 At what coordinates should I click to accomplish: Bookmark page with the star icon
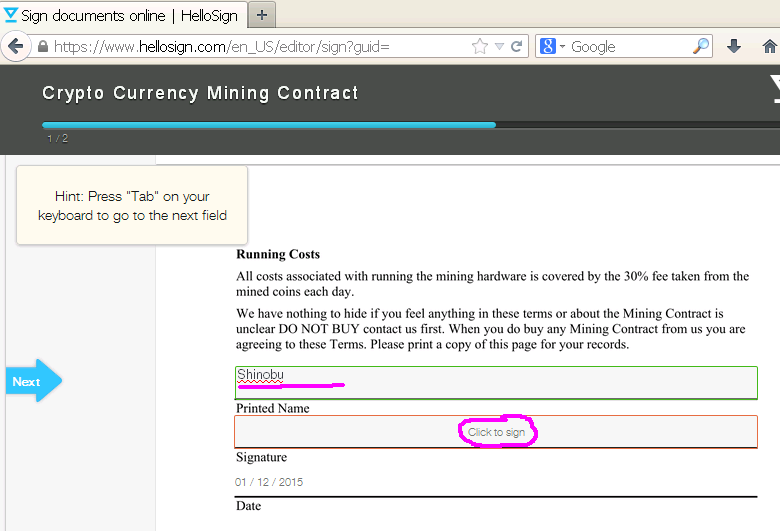pyautogui.click(x=480, y=46)
